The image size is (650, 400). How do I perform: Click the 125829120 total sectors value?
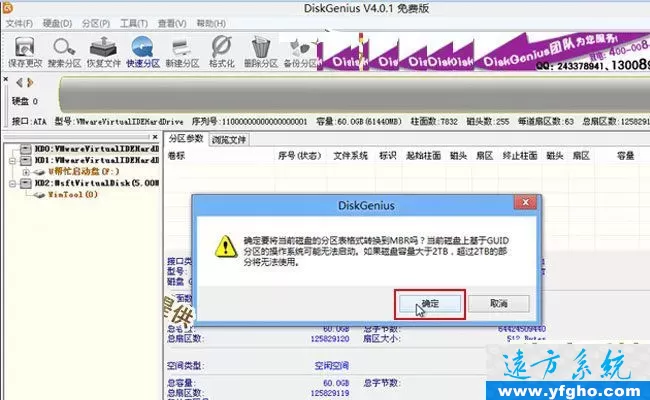click(x=330, y=339)
